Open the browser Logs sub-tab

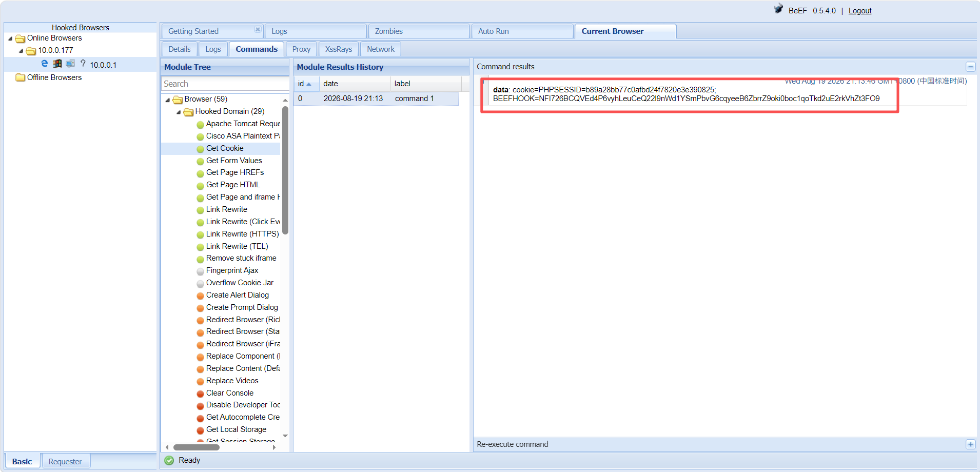(x=213, y=49)
